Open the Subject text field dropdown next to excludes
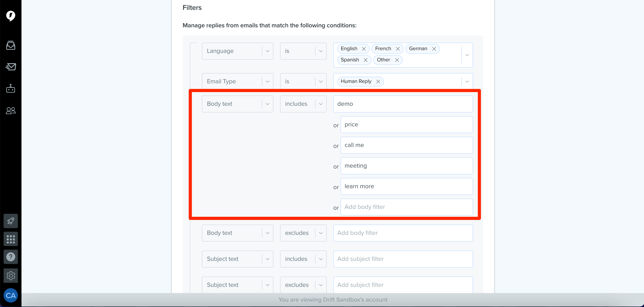Screen dimensions: 644x307 237,285
